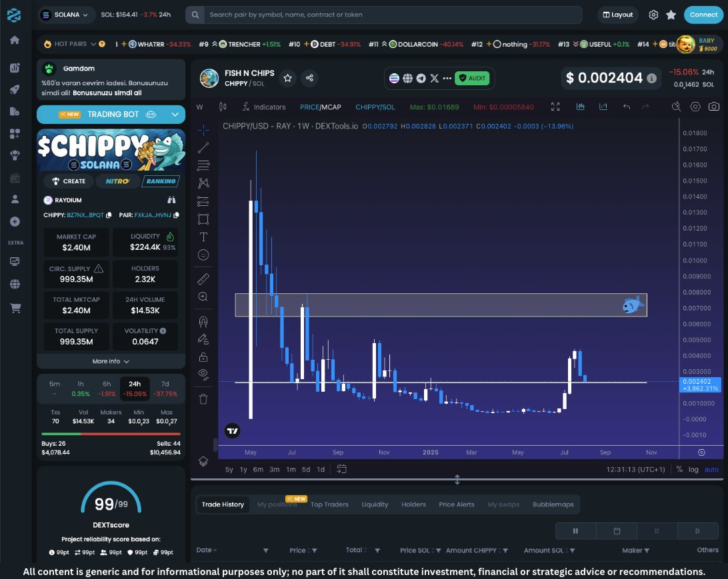The image size is (728, 579).
Task: Open the token's website globe icon
Action: point(407,79)
